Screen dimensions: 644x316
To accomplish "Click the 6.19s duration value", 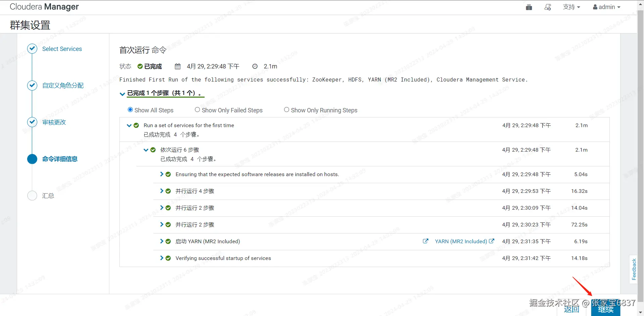I will tap(581, 242).
